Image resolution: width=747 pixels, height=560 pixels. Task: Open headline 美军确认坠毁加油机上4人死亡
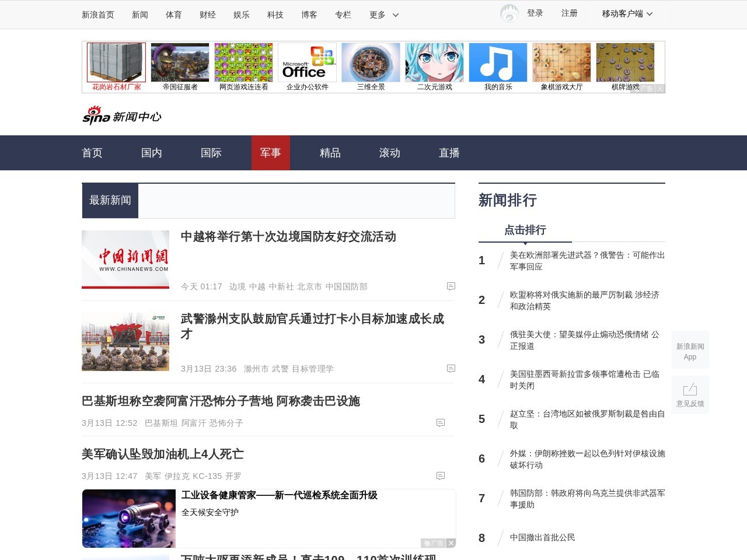coord(163,454)
